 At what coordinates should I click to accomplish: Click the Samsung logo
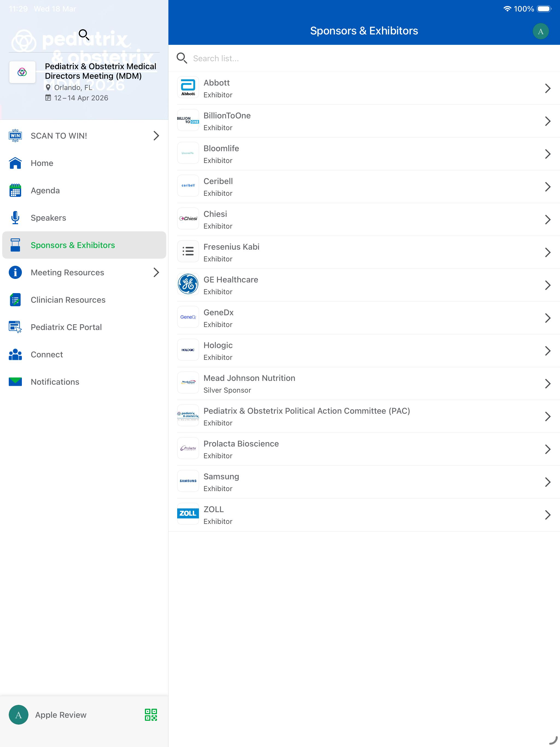pyautogui.click(x=188, y=481)
